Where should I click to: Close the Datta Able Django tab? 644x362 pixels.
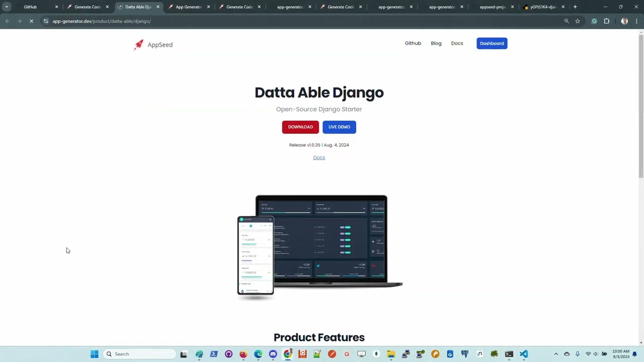tap(158, 7)
